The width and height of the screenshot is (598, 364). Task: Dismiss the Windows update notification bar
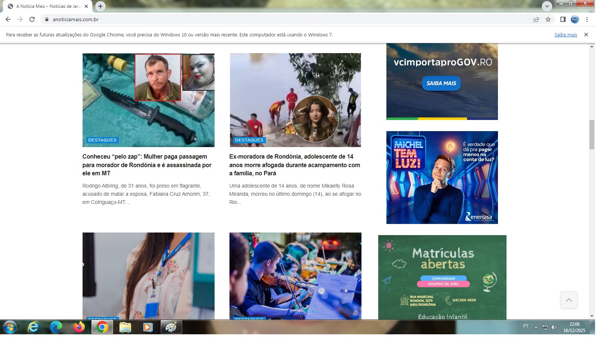586,35
